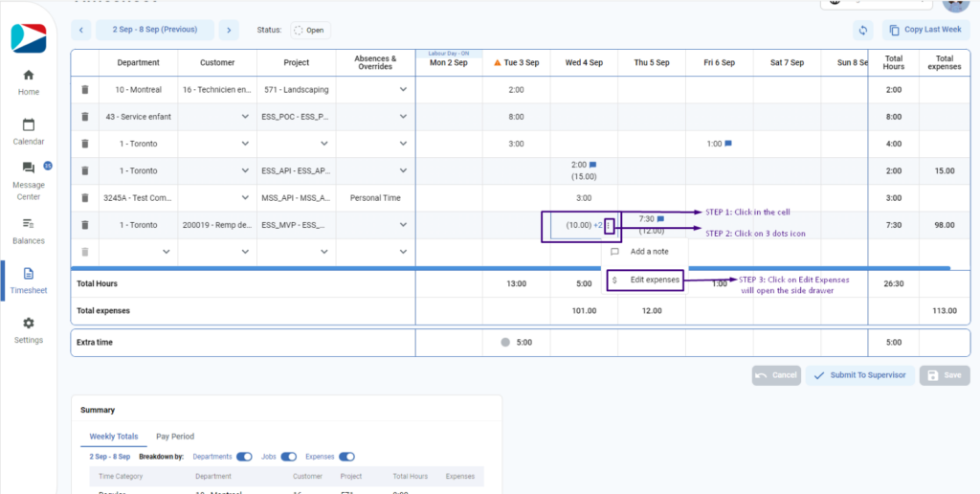Open Absences dropdown in Toronto ESS_MVP row
This screenshot has width=980, height=494.
pyautogui.click(x=403, y=225)
